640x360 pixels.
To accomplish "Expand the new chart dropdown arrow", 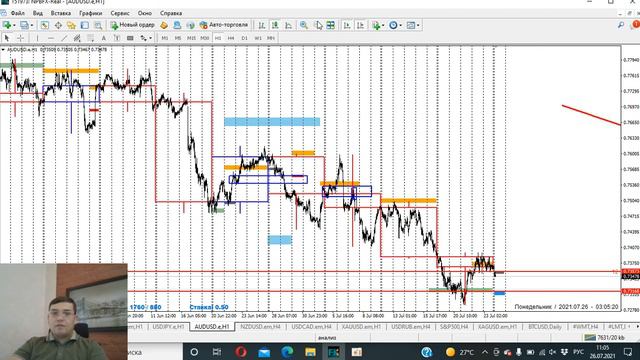I will pos(14,25).
